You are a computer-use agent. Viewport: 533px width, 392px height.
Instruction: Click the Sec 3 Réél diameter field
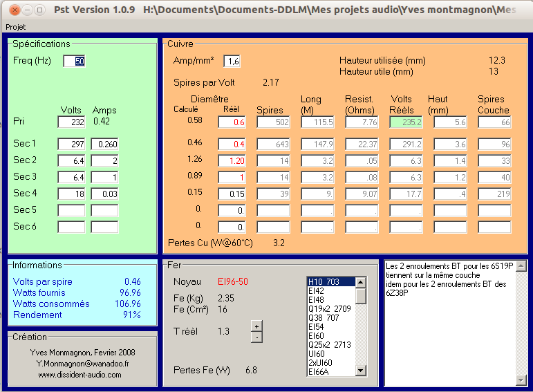(232, 178)
